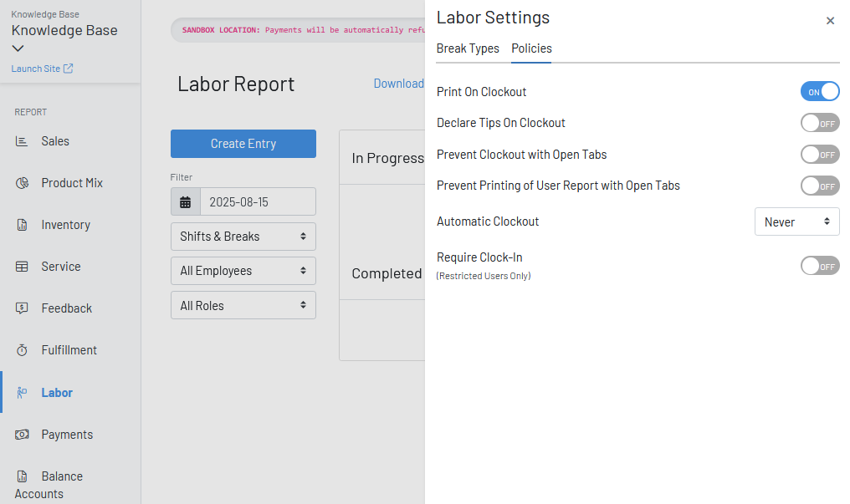Click the calendar icon beside the date
Viewport: 850px width, 504px height.
coord(186,202)
